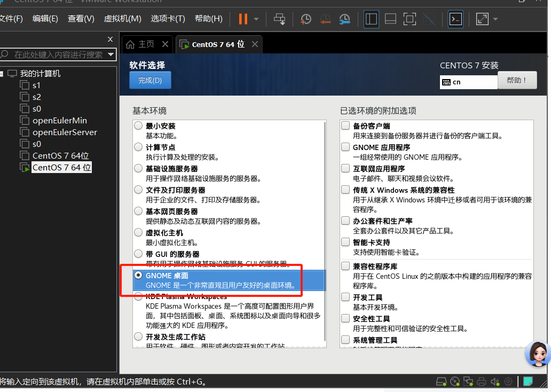Click the stretch guest display icon
The image size is (551, 392).
coord(482,19)
